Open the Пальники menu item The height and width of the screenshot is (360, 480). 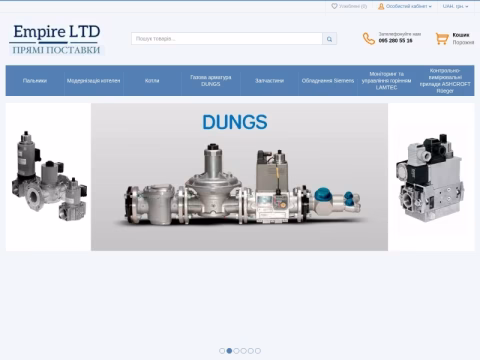[x=35, y=81]
